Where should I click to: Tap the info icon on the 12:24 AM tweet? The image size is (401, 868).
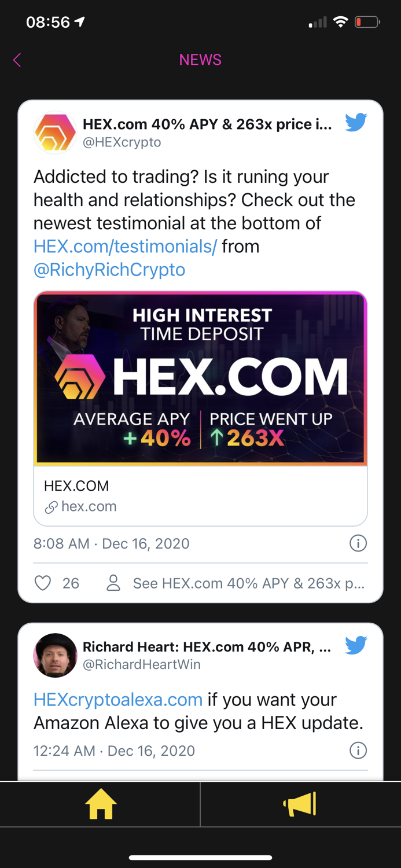358,751
